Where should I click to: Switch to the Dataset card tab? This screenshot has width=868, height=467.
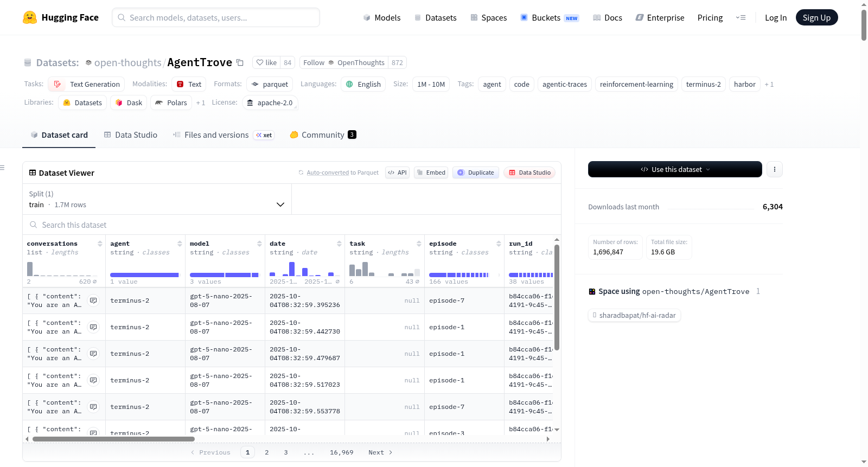click(x=59, y=135)
